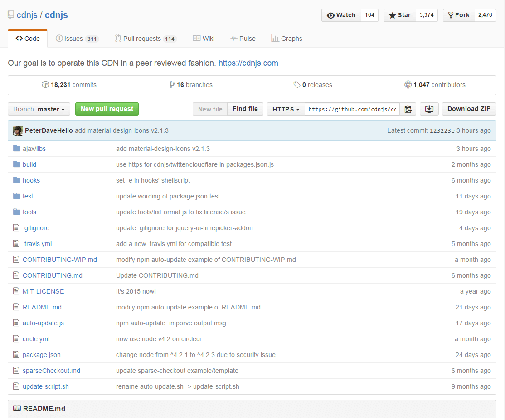Click PeterDaveHello's avatar thumbnail
The height and width of the screenshot is (420, 505).
tap(18, 130)
